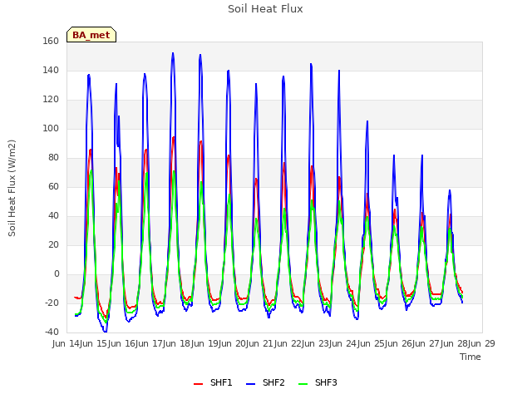Toggle the SHF3 legend entry
This screenshot has height=399, width=532.
318,382
